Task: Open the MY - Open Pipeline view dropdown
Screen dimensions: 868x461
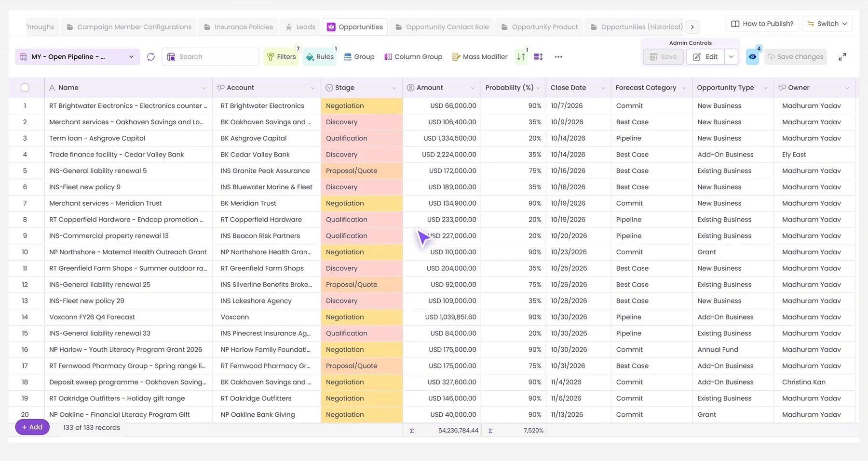Action: pos(77,57)
